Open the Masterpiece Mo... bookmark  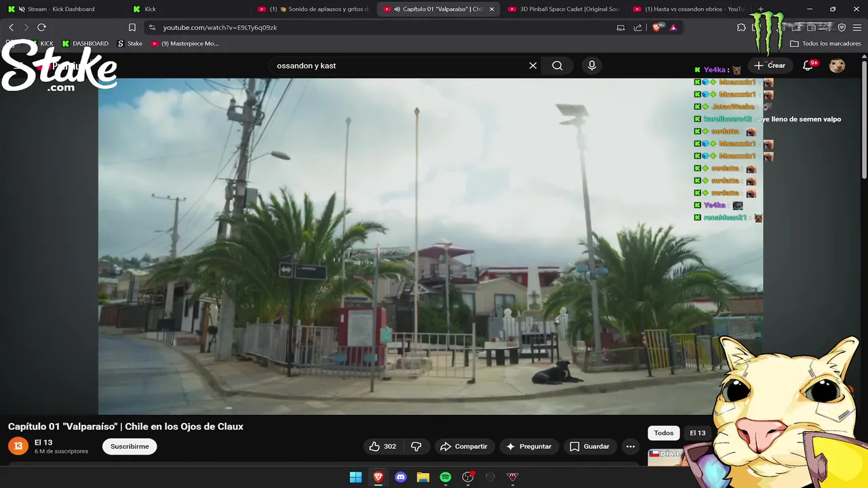(184, 43)
